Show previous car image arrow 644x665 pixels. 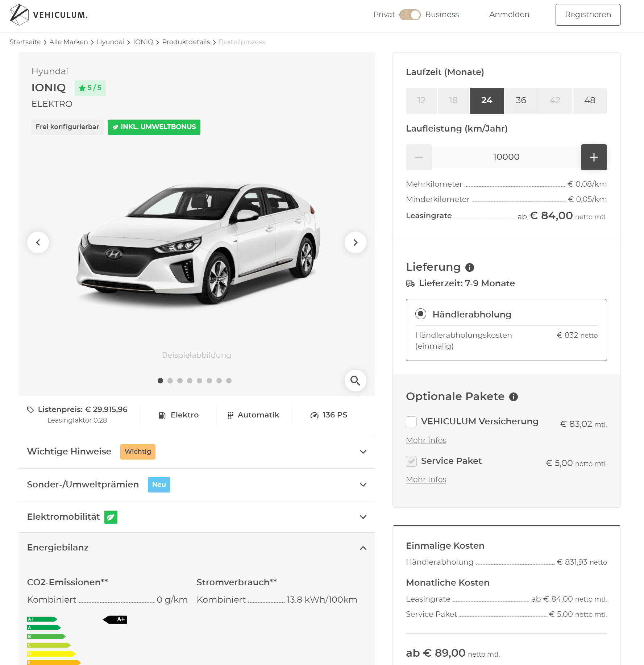[x=38, y=242]
